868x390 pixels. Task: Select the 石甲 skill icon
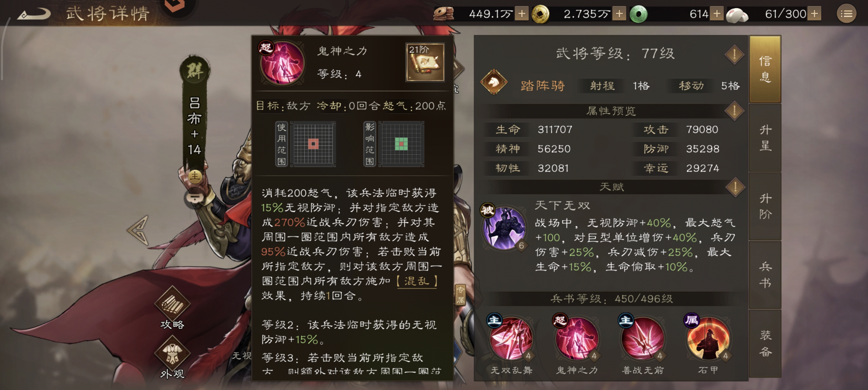pos(708,338)
